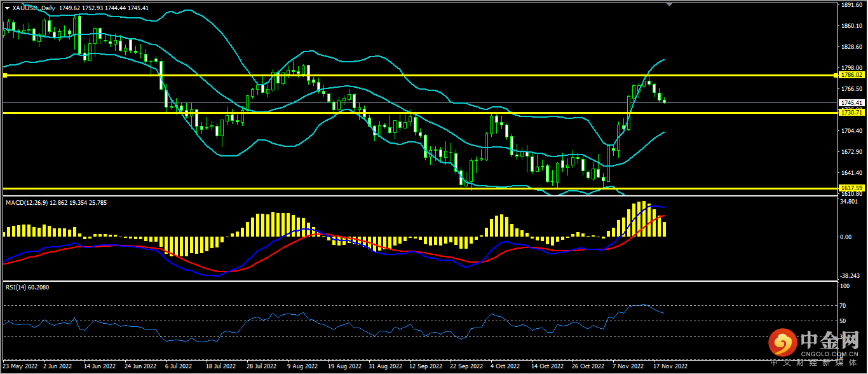Viewport: 868px width, 374px height.
Task: Click the yellow 1617.59 price label
Action: click(851, 188)
